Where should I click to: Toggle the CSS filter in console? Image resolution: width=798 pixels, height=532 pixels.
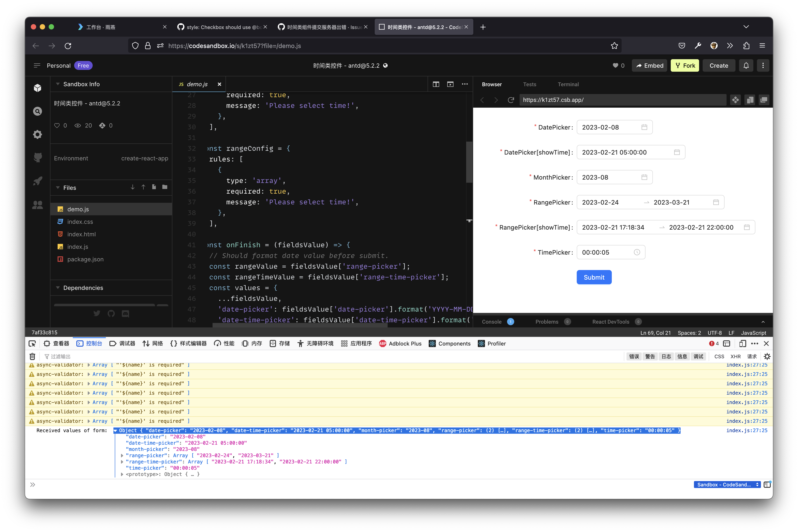point(719,356)
